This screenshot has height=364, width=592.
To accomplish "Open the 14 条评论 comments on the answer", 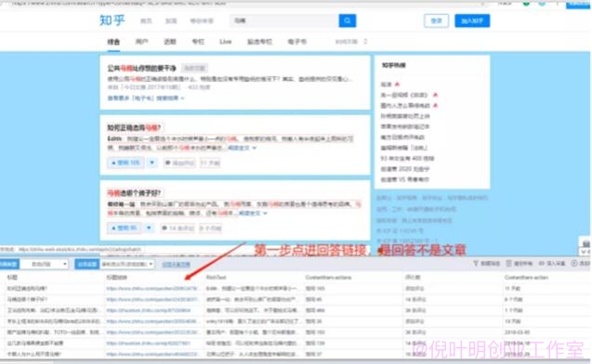I will coord(178,228).
